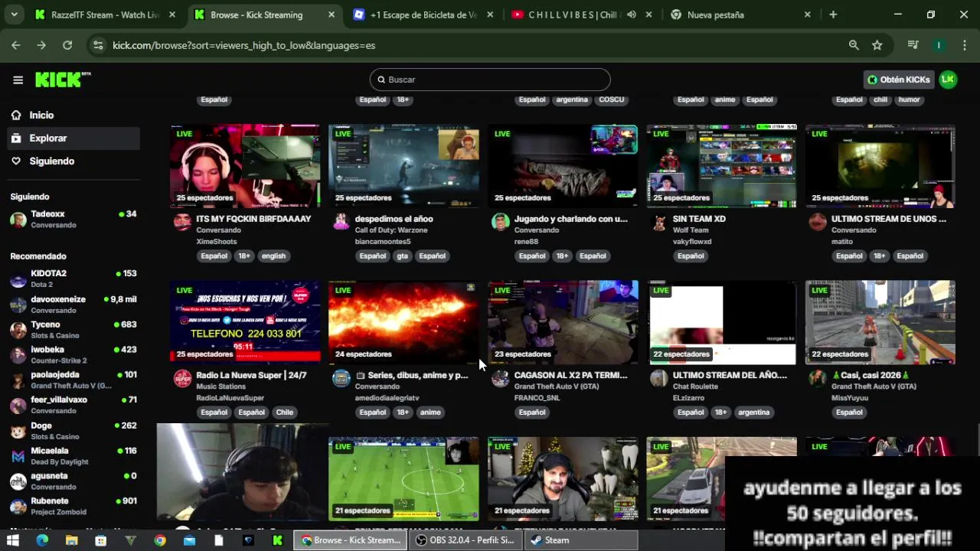Open File Explorer from taskbar
Viewport: 980px width, 551px height.
[x=71, y=540]
